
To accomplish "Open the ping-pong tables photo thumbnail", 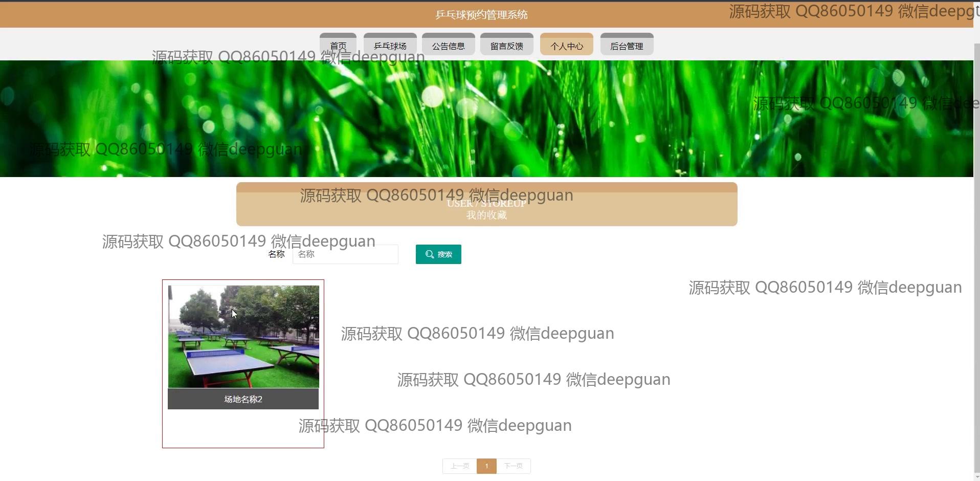I will click(x=243, y=337).
